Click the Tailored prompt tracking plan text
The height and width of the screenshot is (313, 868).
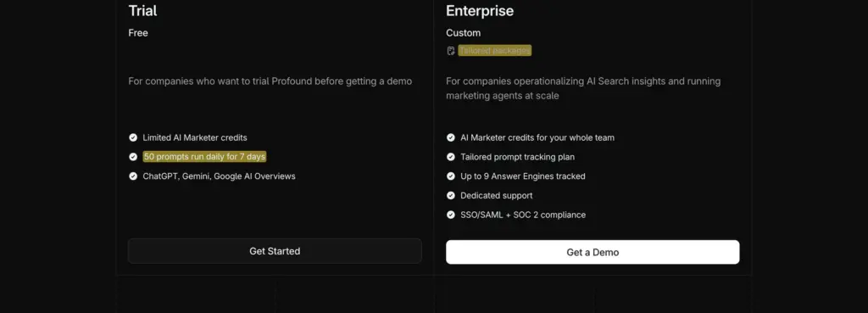(x=518, y=157)
